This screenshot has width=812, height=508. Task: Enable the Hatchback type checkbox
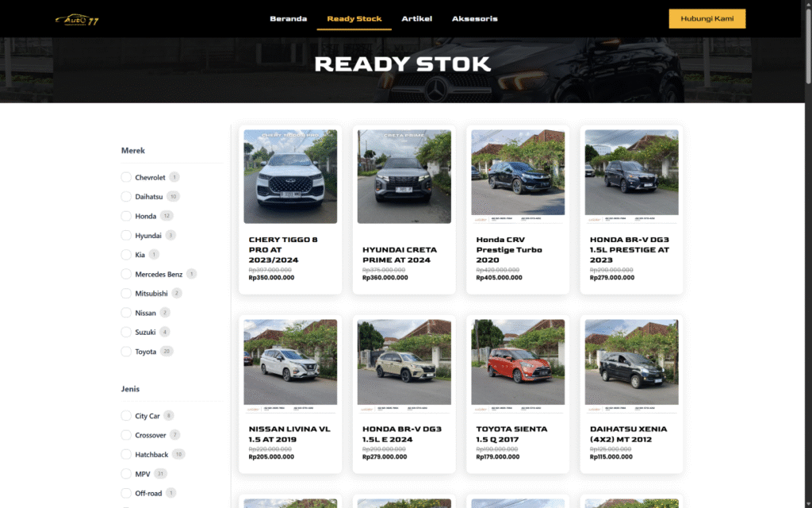tap(126, 455)
